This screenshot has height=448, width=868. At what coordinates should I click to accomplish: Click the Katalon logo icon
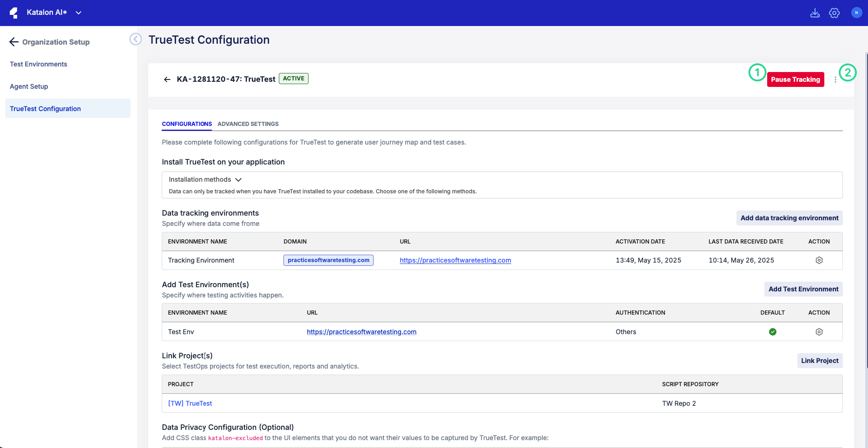(14, 13)
